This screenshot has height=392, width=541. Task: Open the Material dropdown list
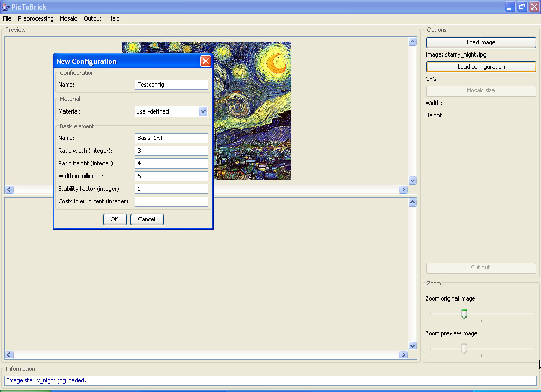(x=203, y=111)
